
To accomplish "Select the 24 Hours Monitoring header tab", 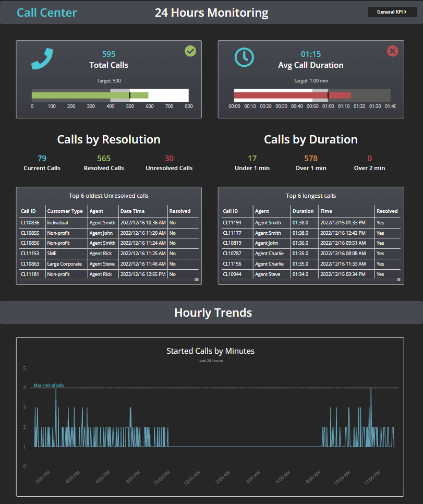I will point(211,12).
